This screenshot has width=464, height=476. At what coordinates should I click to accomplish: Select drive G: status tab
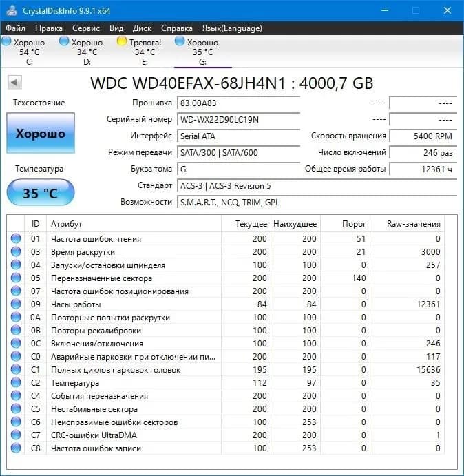pos(202,52)
